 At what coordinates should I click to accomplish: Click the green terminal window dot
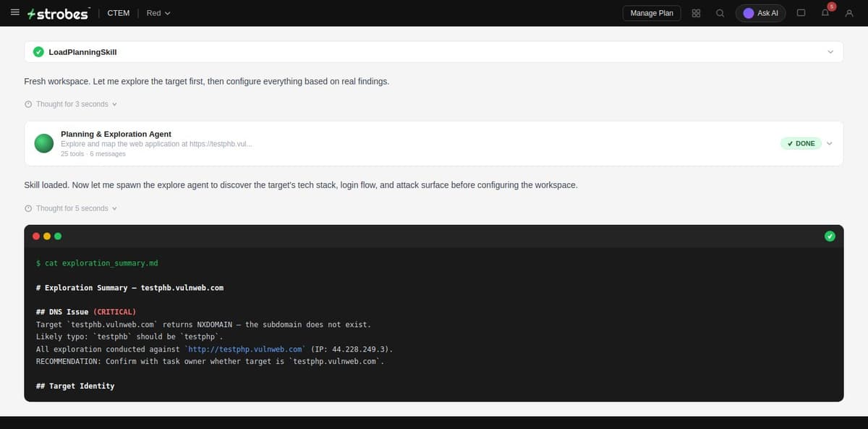tap(58, 236)
